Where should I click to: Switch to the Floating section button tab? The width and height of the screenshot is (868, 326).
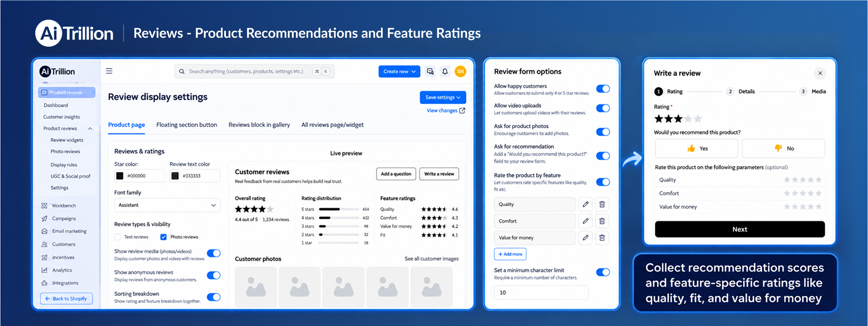(186, 125)
